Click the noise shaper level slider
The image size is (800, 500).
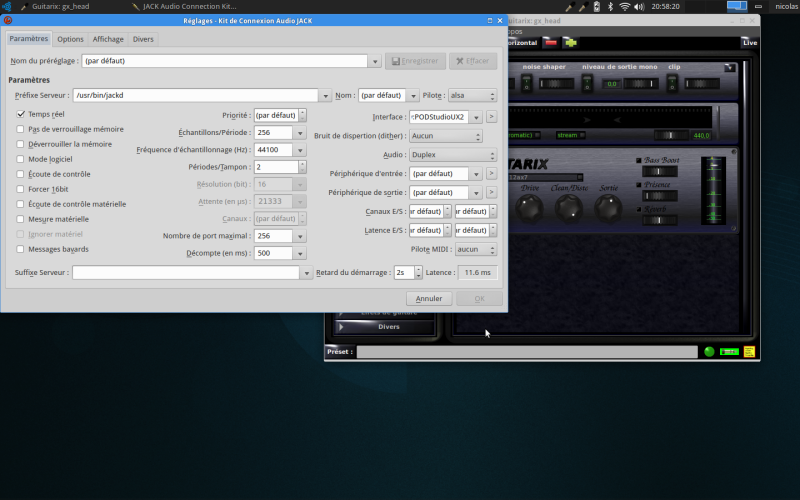(556, 83)
